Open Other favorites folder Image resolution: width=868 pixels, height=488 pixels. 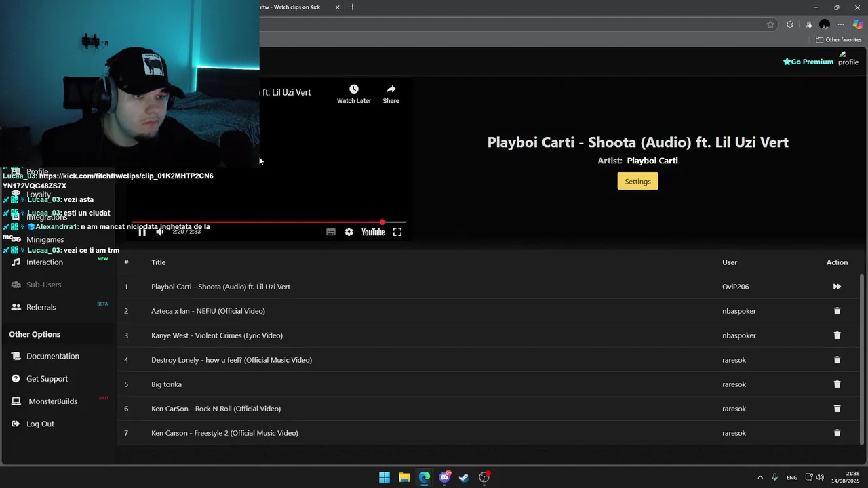click(x=839, y=40)
